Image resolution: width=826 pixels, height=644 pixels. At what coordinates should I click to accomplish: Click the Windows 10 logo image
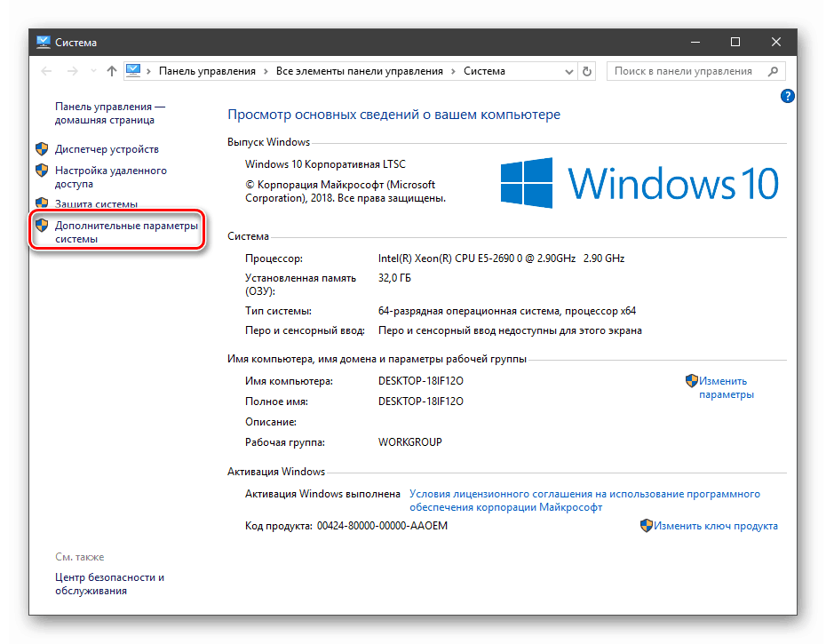click(x=639, y=183)
